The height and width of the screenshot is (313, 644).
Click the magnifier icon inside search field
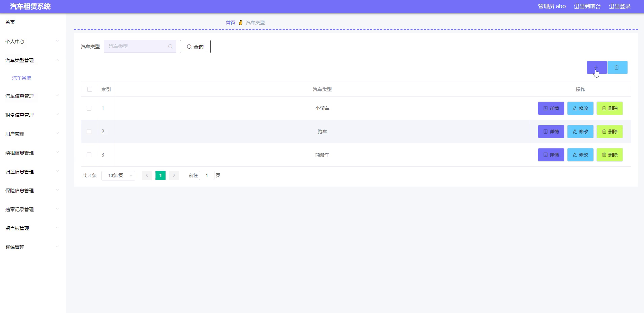[170, 47]
